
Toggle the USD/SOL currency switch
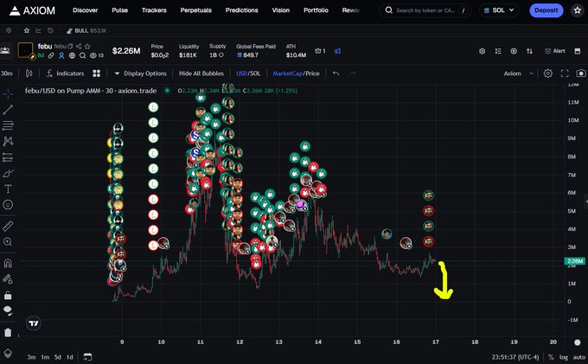click(x=248, y=73)
